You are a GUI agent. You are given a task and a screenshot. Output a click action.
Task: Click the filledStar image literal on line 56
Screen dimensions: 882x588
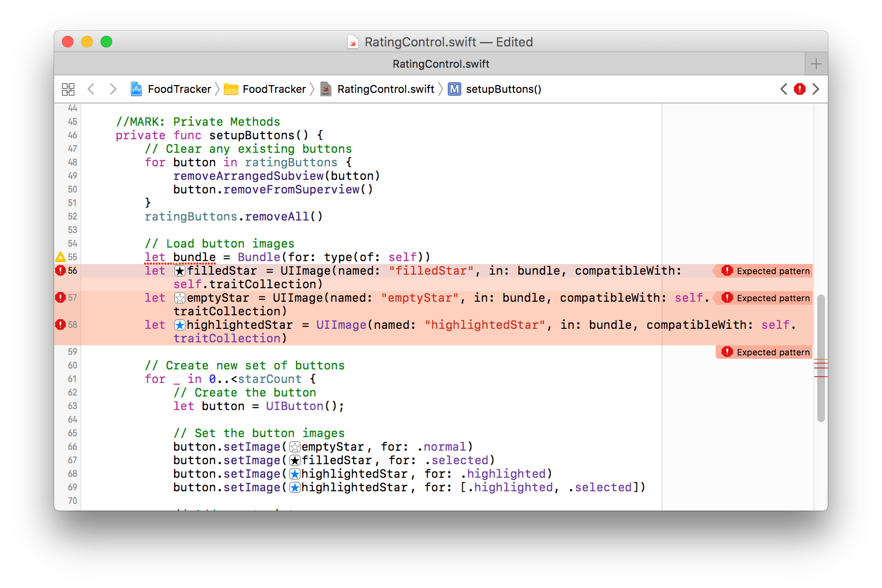tap(179, 270)
